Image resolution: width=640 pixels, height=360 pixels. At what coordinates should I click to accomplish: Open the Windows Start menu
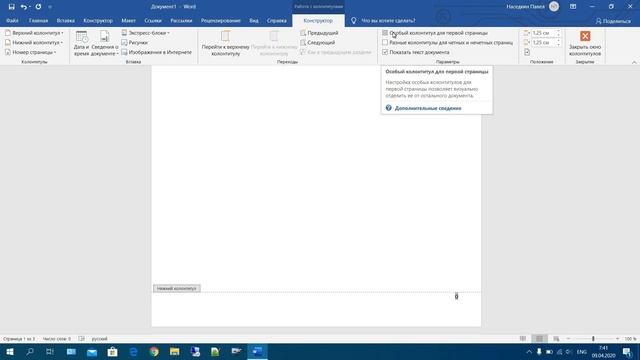10,351
